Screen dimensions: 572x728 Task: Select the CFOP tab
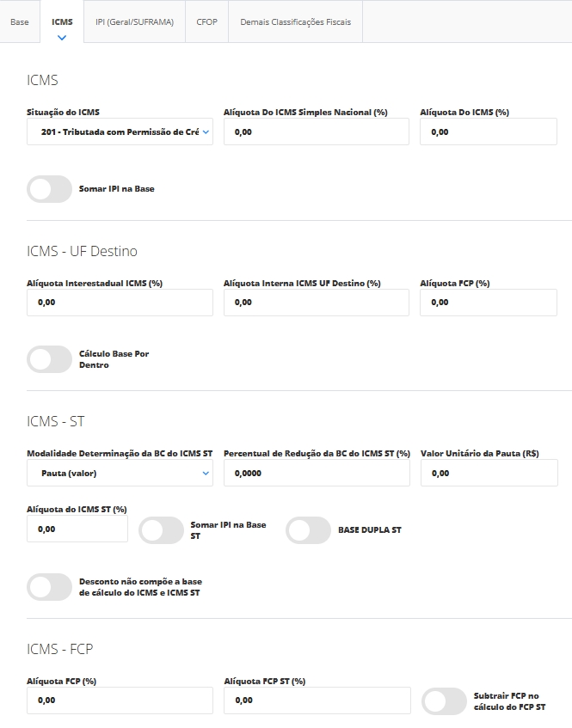[x=206, y=21]
